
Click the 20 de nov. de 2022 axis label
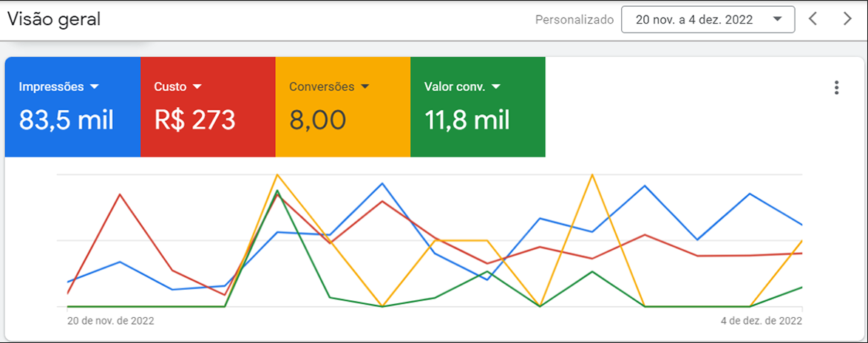click(x=111, y=321)
